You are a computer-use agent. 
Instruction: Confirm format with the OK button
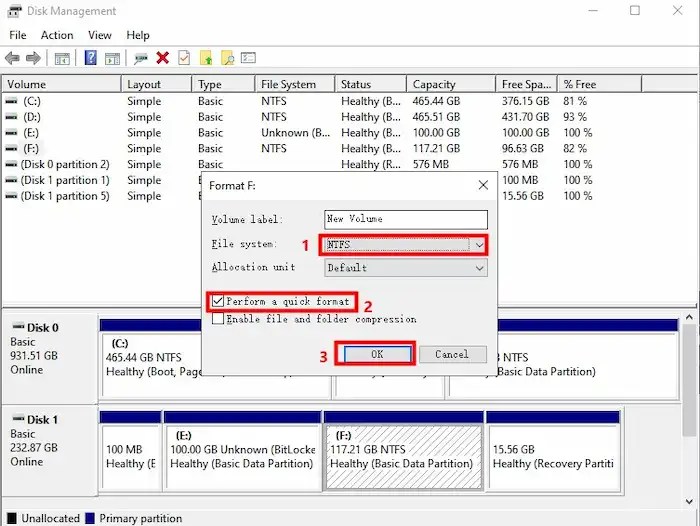(377, 354)
